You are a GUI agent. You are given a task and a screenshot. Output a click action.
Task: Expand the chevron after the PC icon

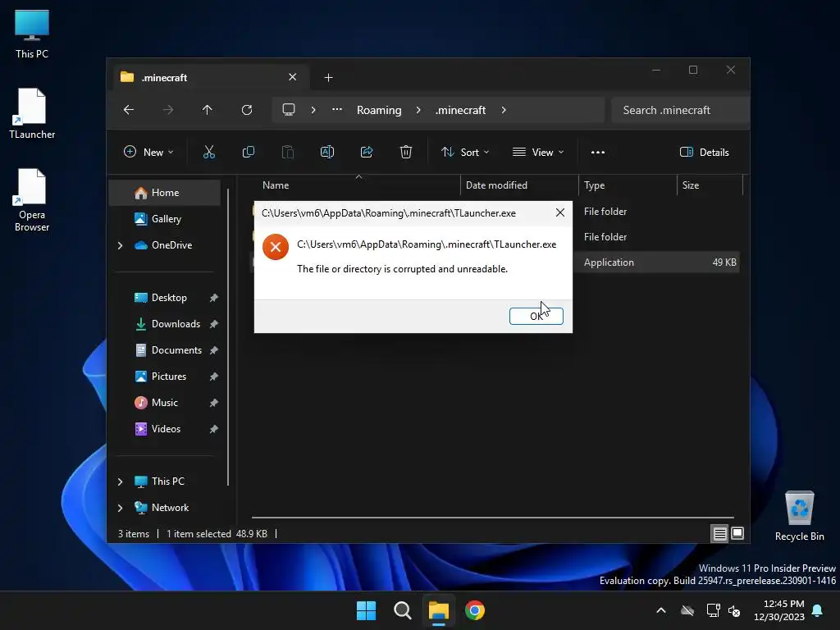313,110
